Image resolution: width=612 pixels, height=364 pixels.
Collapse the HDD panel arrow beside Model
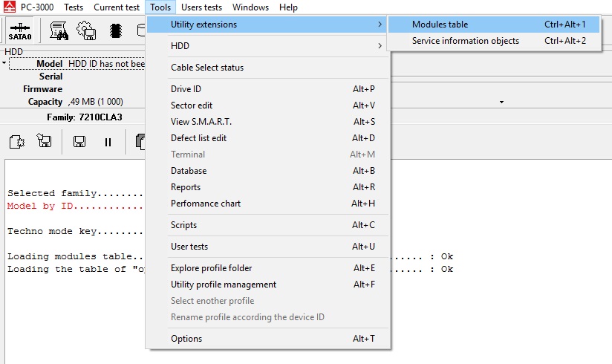tap(4, 64)
